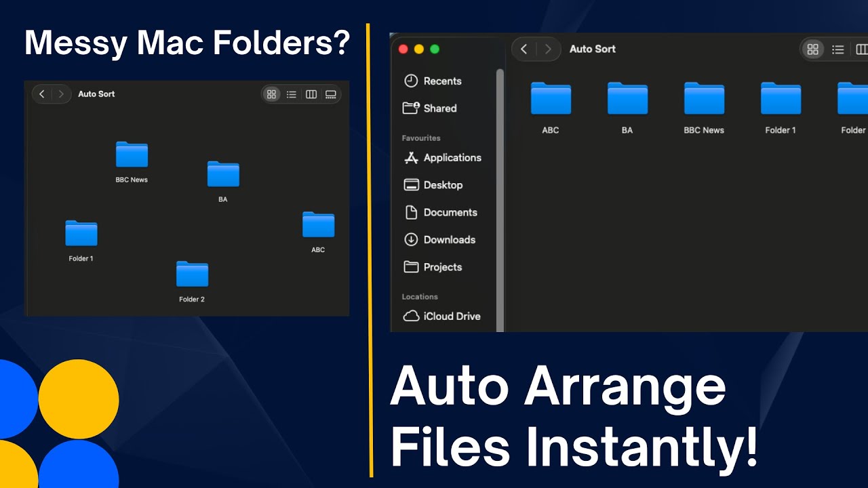
Task: Click forward arrow in left Finder window
Action: [61, 94]
